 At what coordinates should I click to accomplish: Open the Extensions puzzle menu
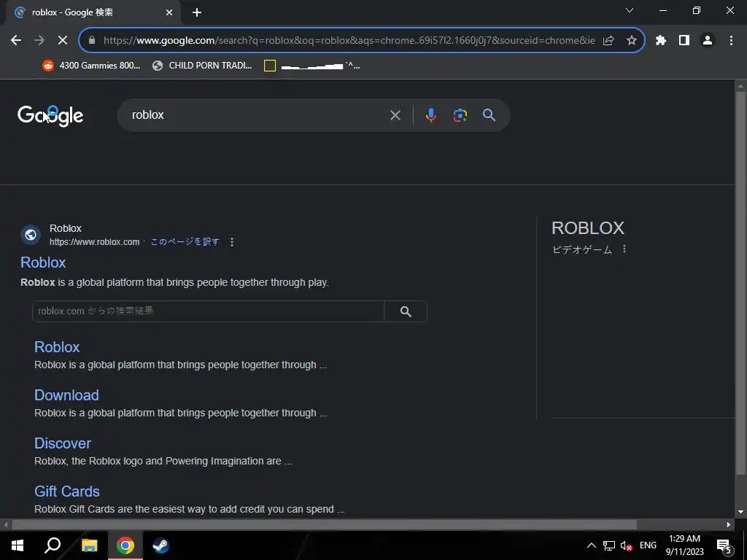tap(661, 41)
